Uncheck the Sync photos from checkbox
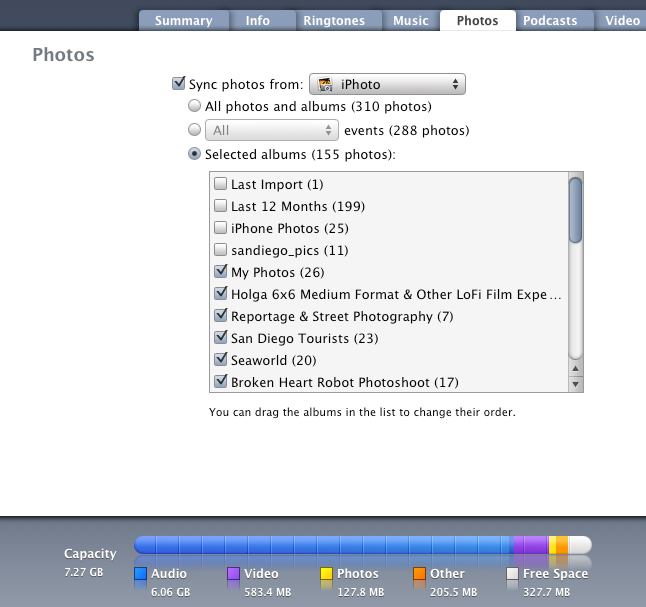This screenshot has width=646, height=607. (178, 83)
